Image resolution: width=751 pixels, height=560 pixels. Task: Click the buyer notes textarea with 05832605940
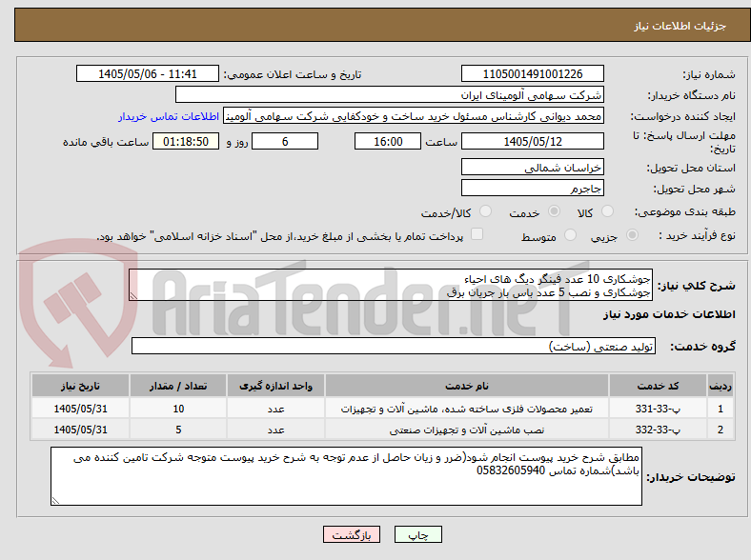coord(346,476)
